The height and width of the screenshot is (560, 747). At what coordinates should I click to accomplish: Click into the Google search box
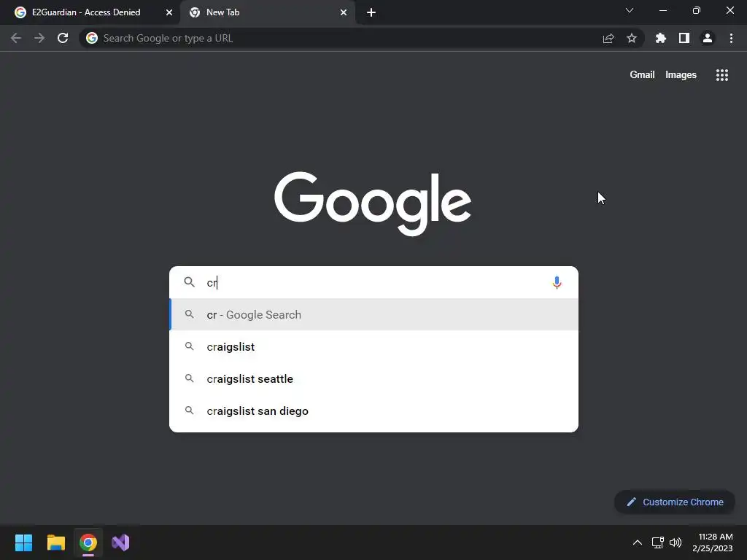[x=374, y=282]
